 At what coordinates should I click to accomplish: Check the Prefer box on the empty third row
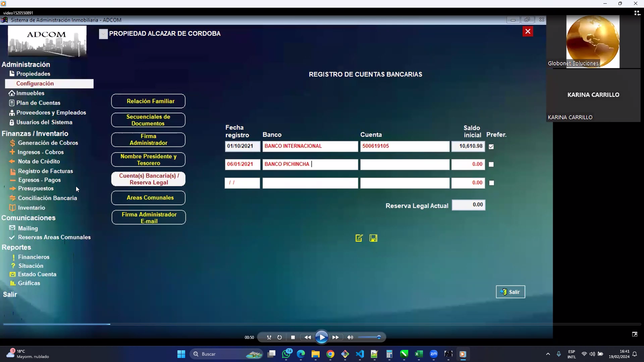(491, 183)
